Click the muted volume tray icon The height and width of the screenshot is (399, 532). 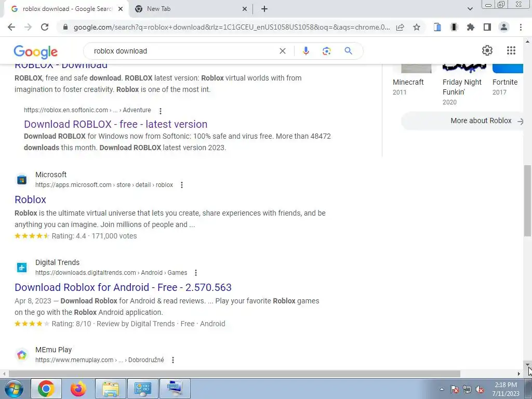[x=480, y=390]
